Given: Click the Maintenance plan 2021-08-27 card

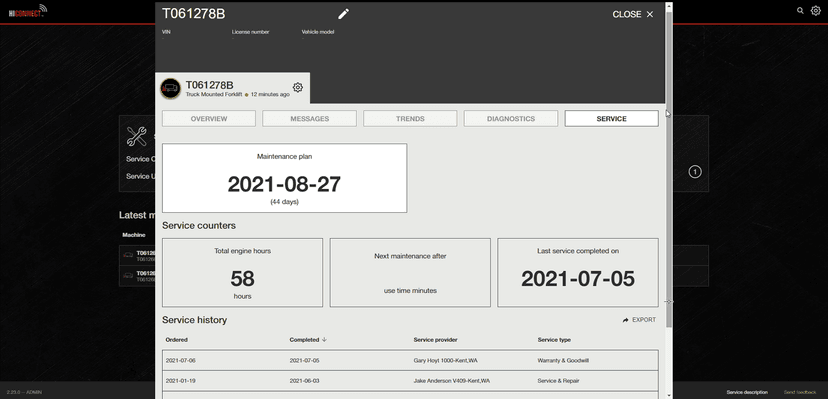Looking at the screenshot, I should pos(285,178).
